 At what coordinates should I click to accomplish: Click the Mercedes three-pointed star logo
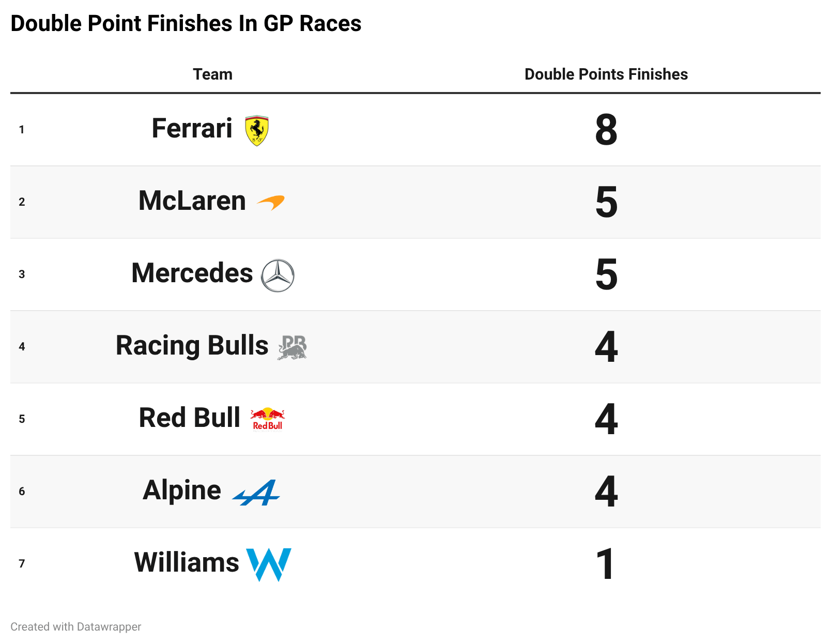pyautogui.click(x=278, y=275)
